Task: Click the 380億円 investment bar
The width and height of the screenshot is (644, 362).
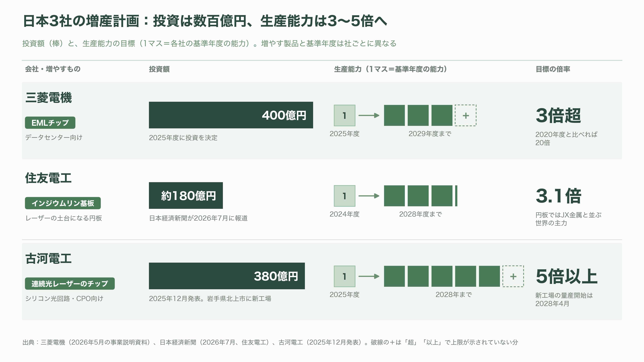Action: coord(227,276)
